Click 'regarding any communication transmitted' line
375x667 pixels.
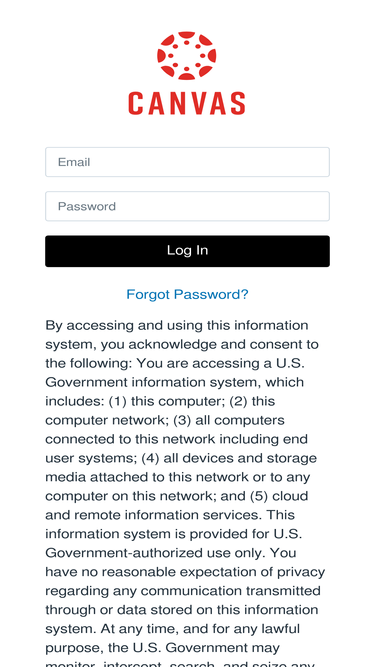pos(183,591)
